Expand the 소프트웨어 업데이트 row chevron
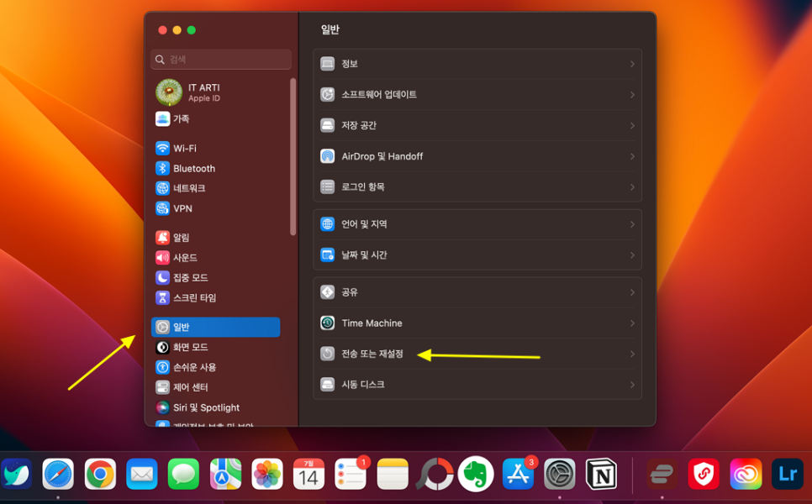Screen dimensions: 812x504 pyautogui.click(x=632, y=95)
